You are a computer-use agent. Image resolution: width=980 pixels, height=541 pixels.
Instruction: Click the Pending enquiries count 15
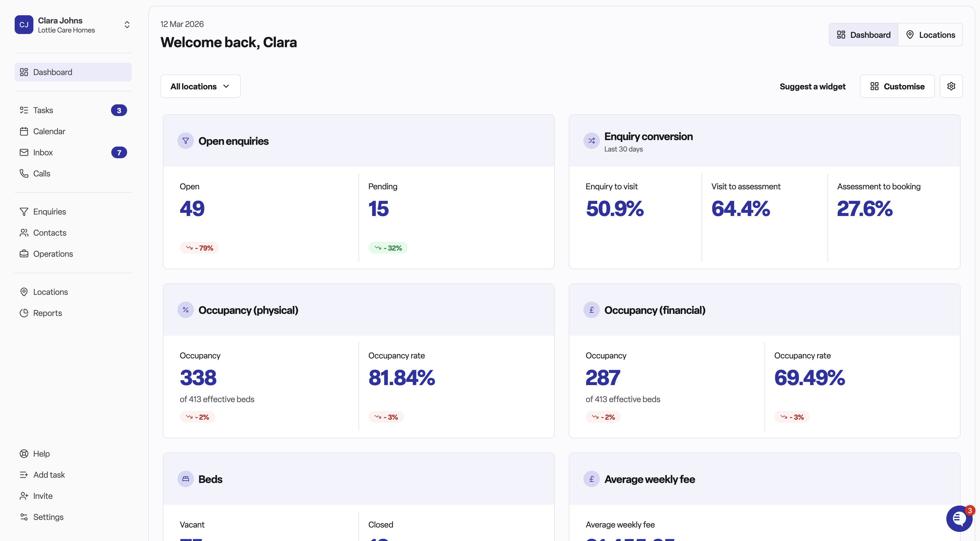[378, 209]
